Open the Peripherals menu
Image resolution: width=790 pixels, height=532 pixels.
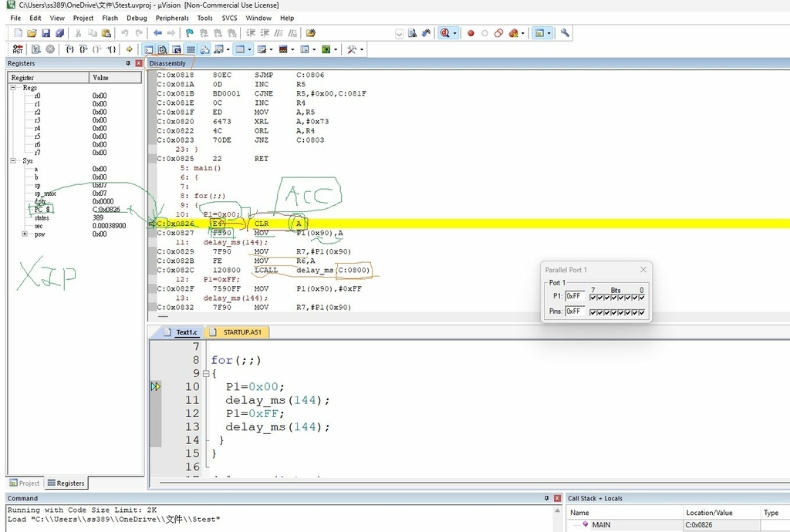(172, 18)
